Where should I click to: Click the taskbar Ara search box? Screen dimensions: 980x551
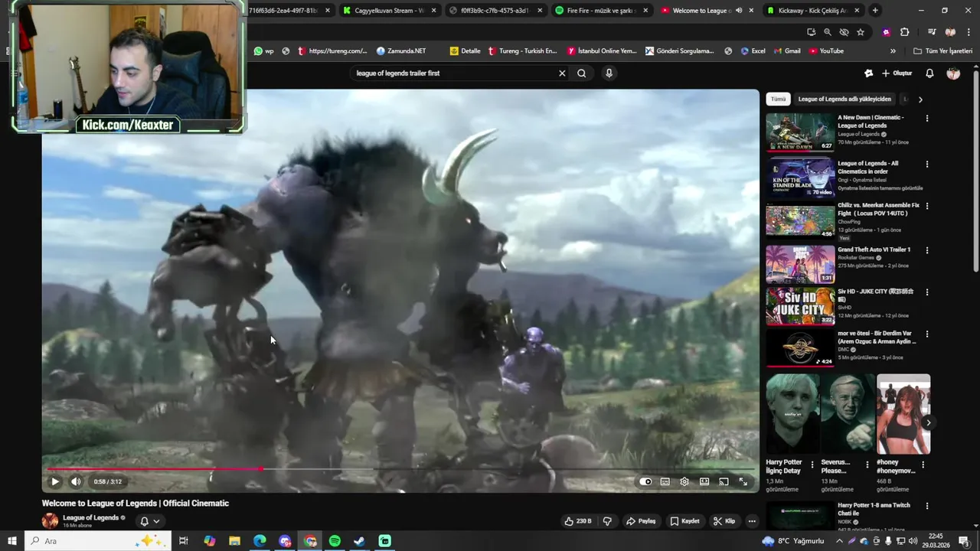point(97,541)
